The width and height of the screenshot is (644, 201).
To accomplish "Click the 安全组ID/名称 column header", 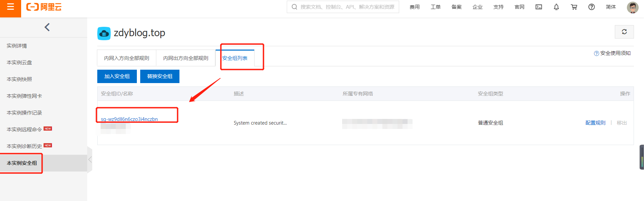I will point(117,94).
